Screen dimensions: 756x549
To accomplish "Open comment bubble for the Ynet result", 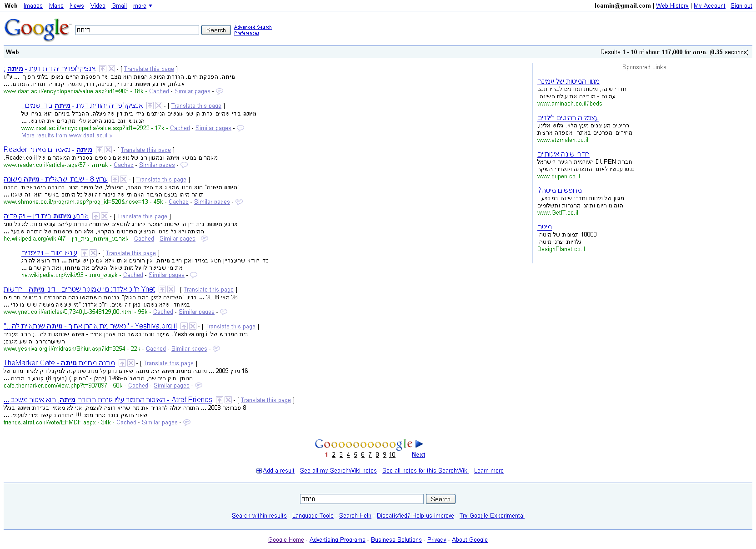I will [224, 312].
